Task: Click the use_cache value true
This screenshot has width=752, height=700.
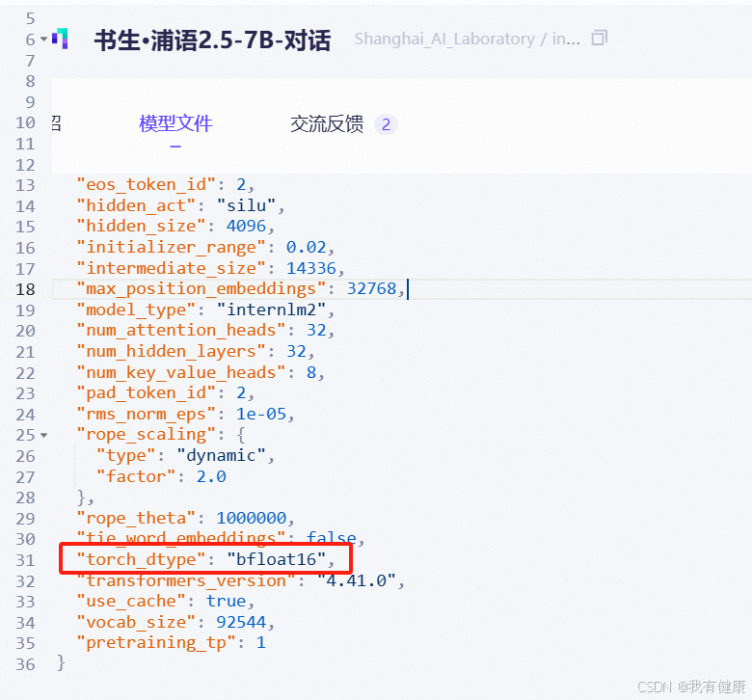Action: click(x=227, y=602)
